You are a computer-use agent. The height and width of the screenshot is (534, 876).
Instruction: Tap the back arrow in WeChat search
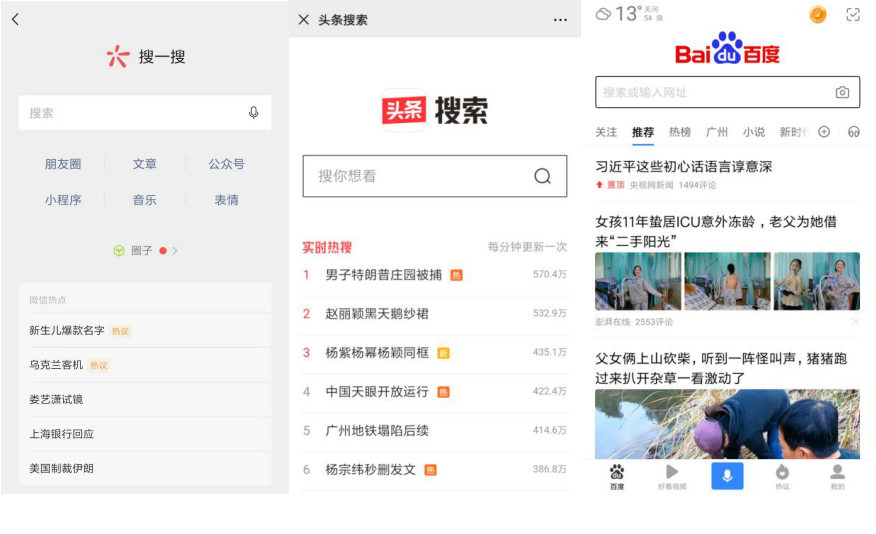tap(15, 20)
